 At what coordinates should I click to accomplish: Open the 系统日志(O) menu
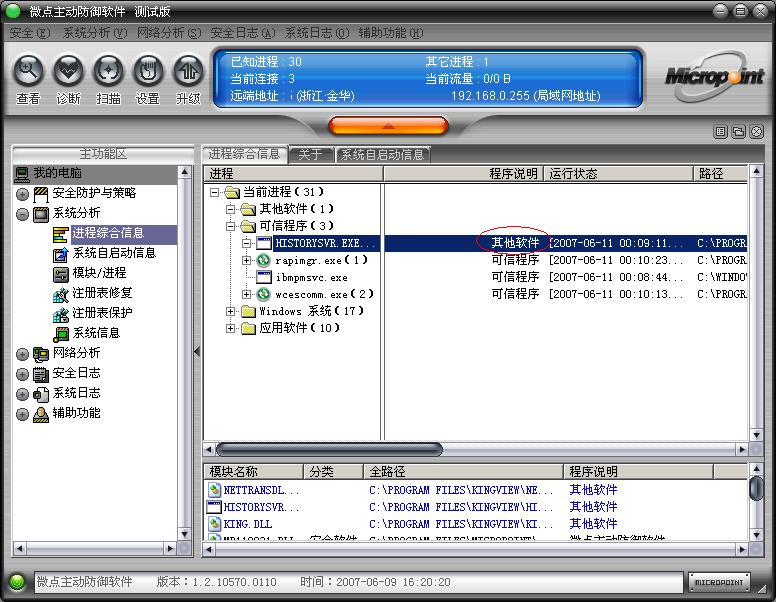[x=317, y=33]
